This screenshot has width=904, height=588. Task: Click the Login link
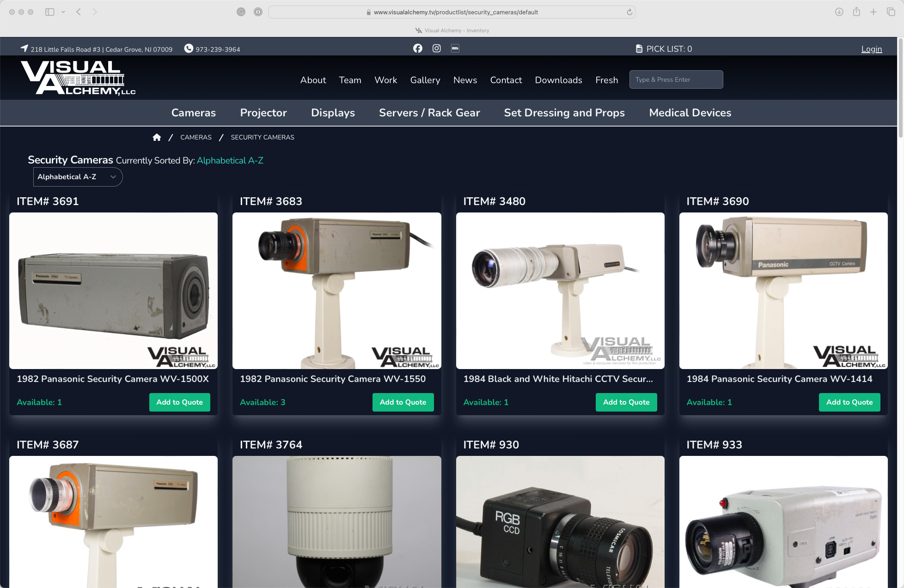point(872,49)
